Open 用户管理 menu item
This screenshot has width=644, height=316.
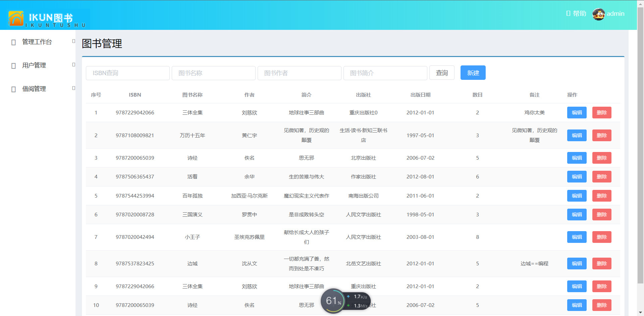[x=34, y=65]
